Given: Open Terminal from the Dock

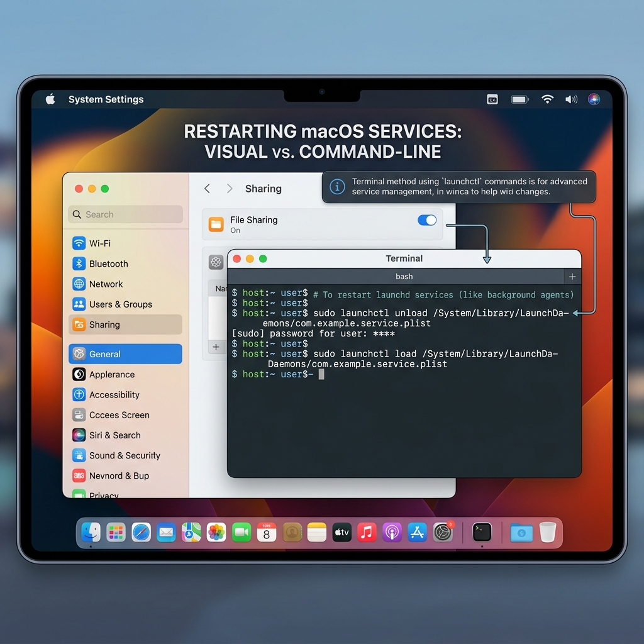Looking at the screenshot, I should point(482,532).
